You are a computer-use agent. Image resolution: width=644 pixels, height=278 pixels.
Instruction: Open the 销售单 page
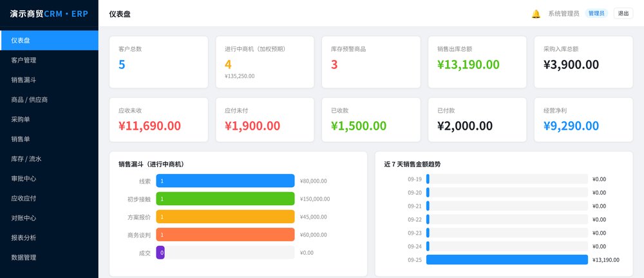50,139
